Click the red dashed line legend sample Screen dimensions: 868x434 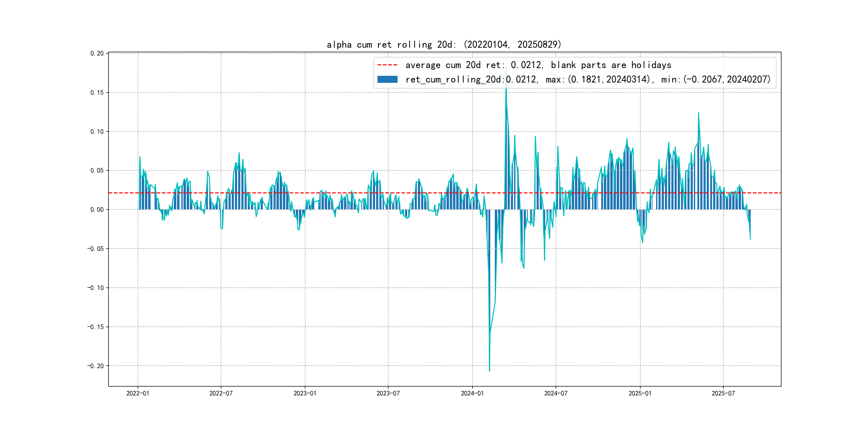387,65
